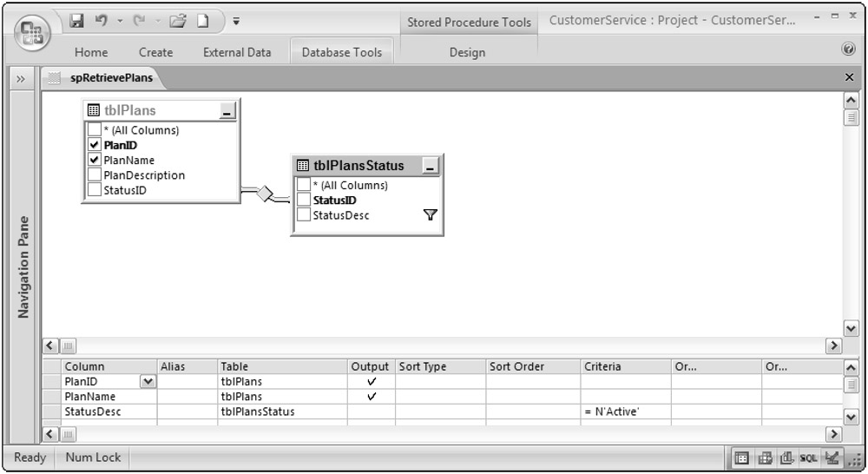This screenshot has height=474, width=868.
Task: Expand the Navigation Pane with chevron button
Action: [x=17, y=78]
